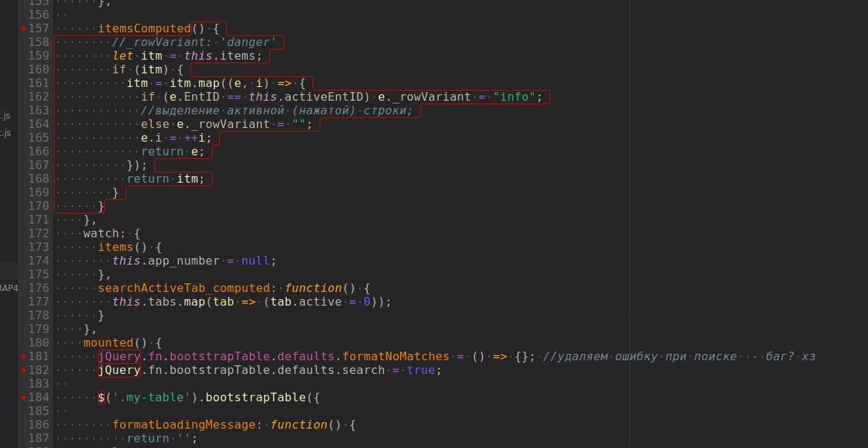The width and height of the screenshot is (868, 448).
Task: Click the red lint marker on line 184
Action: click(24, 398)
